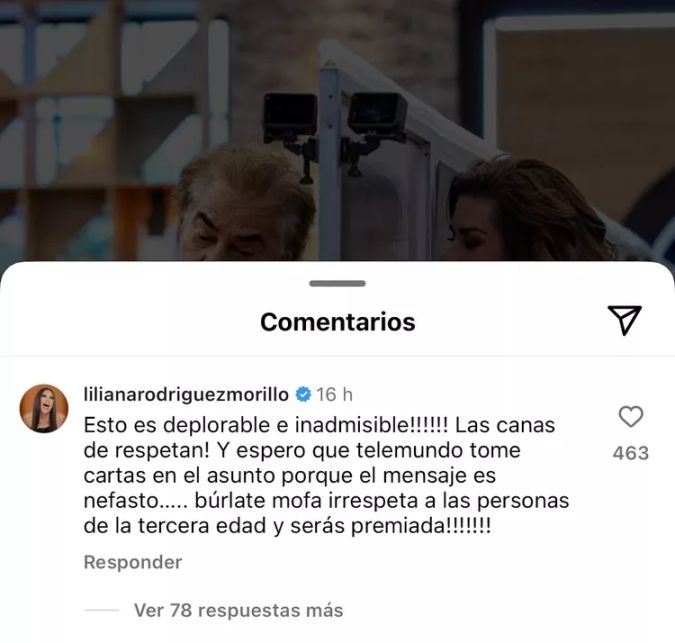
Task: Tap the Comentarios header title
Action: click(338, 322)
